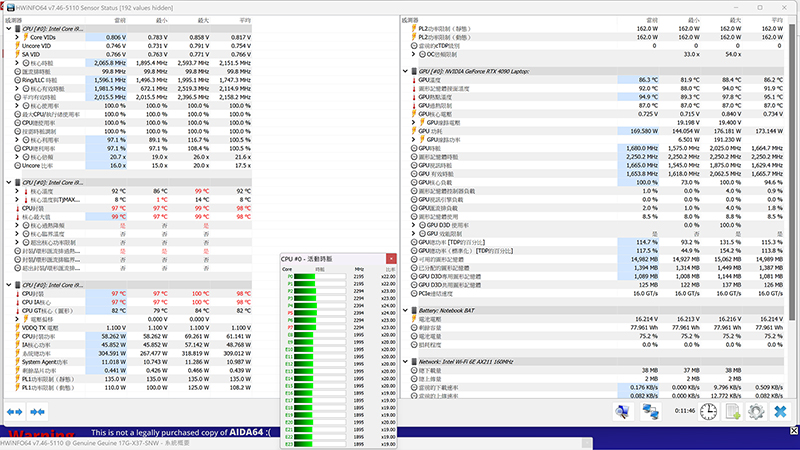Collapse the CPU section containing CPU IA row
Image resolution: width=800 pixels, height=450 pixels.
click(9, 285)
